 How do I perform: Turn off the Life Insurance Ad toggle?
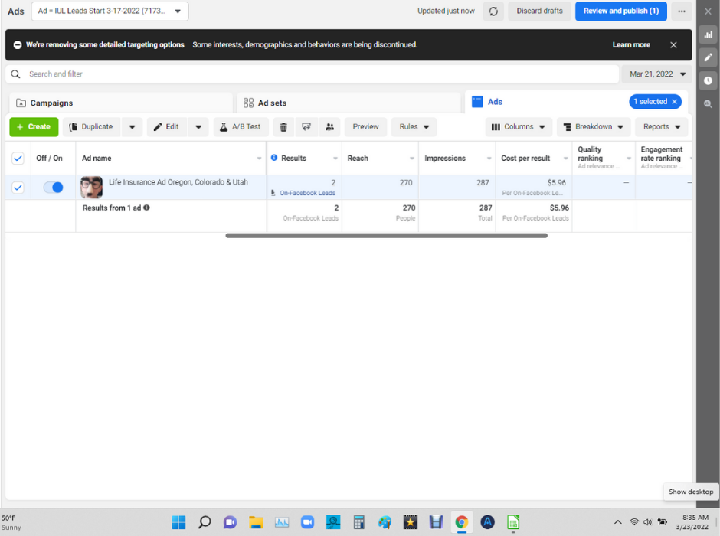click(x=53, y=187)
